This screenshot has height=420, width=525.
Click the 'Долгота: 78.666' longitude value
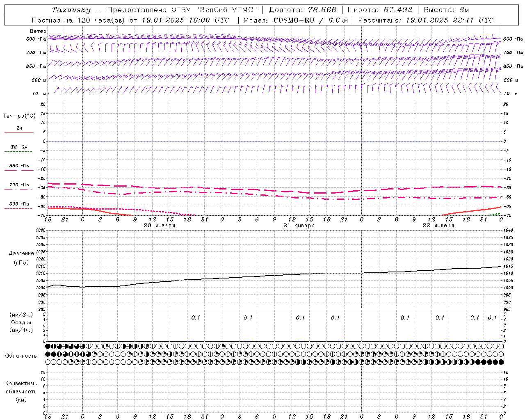point(303,10)
